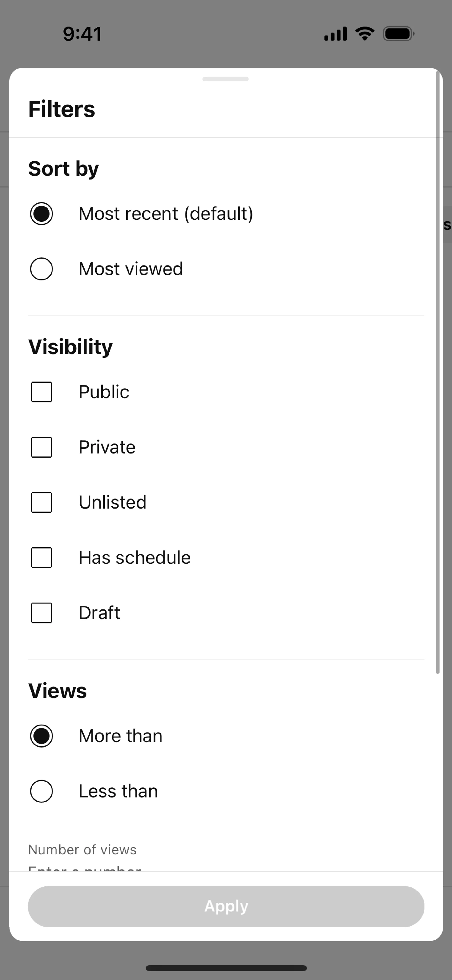Select the More than views radio
This screenshot has width=452, height=980.
click(x=41, y=736)
